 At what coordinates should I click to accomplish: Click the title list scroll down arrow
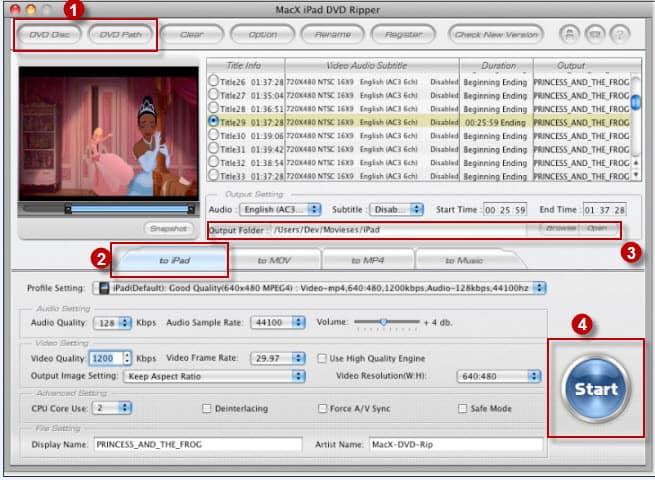pos(636,175)
